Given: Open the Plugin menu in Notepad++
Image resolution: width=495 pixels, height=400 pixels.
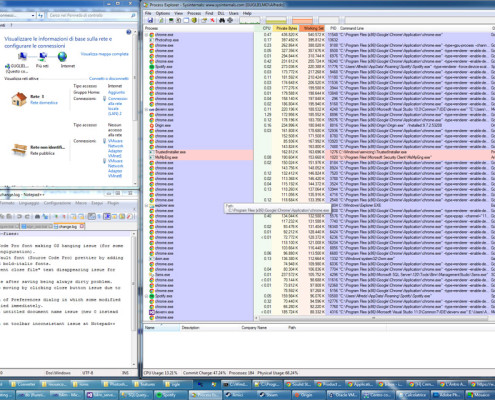Looking at the screenshot, I should [x=113, y=203].
